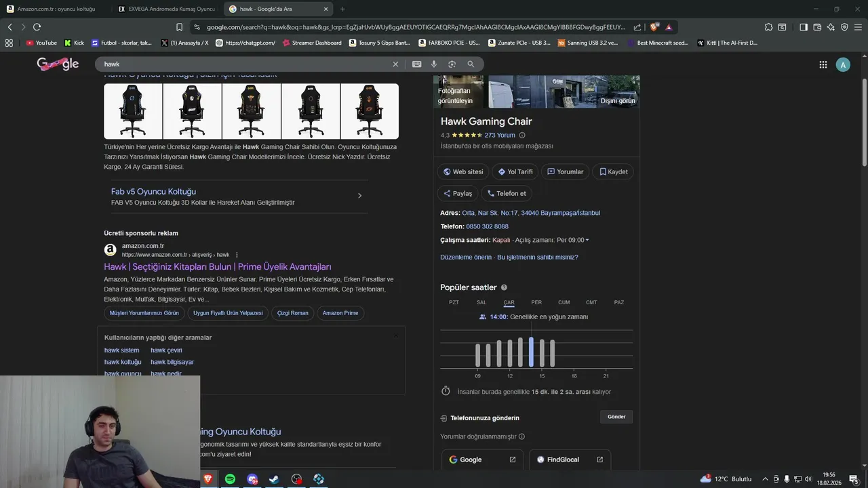The width and height of the screenshot is (868, 488).
Task: Open the Düzenleme önerin link
Action: click(466, 258)
